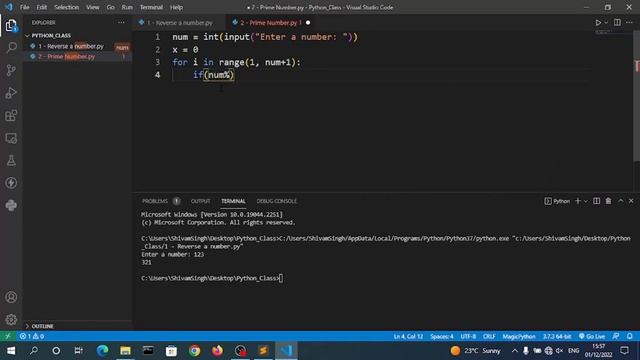Open Explorer Views and More Actions ellipsis

click(121, 22)
